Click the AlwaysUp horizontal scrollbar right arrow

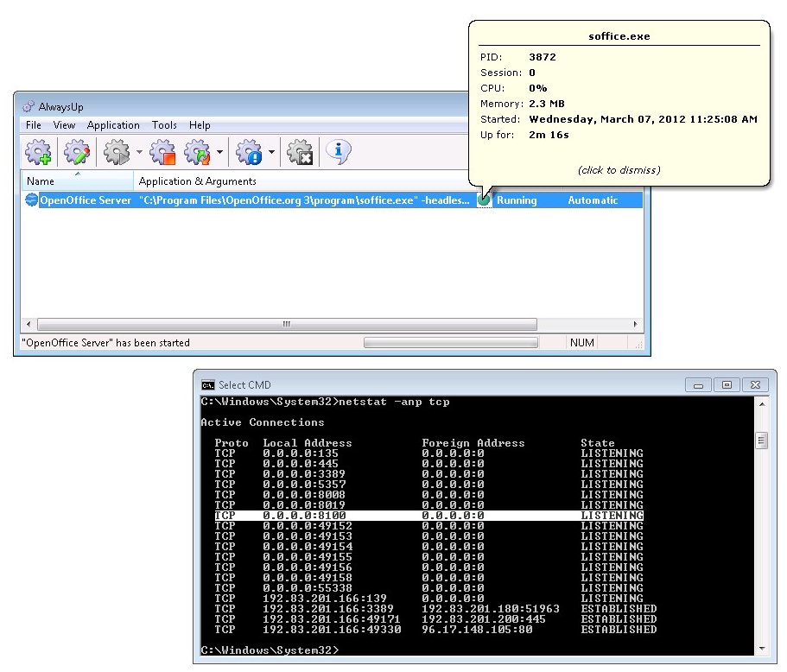[636, 324]
